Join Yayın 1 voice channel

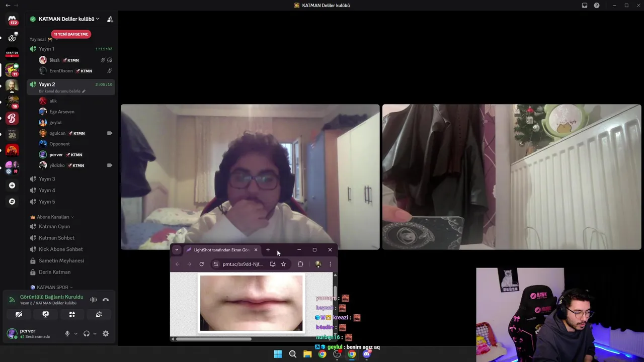click(x=71, y=49)
